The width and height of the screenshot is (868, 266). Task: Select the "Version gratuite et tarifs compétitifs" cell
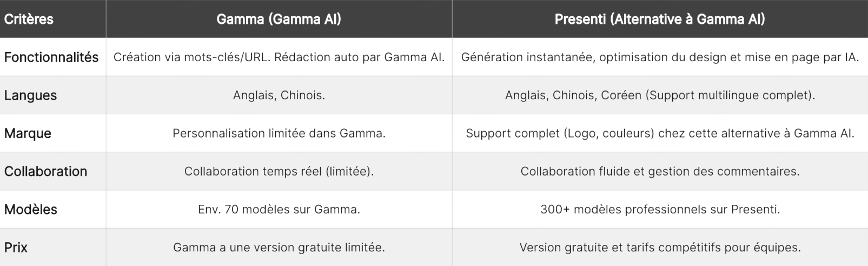660,248
